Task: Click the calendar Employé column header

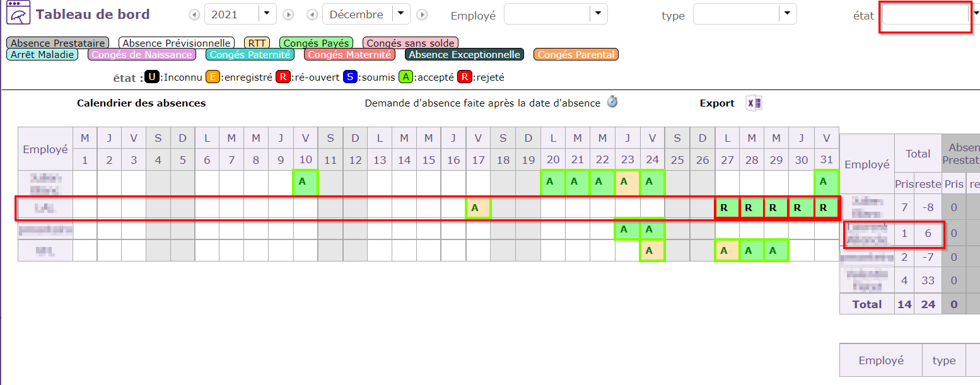Action: point(45,149)
